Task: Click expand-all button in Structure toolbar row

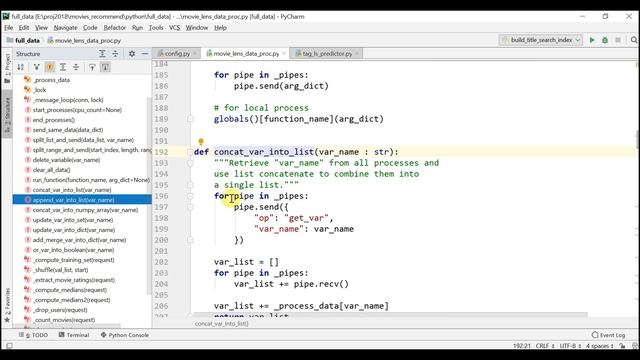Action: 63,67
